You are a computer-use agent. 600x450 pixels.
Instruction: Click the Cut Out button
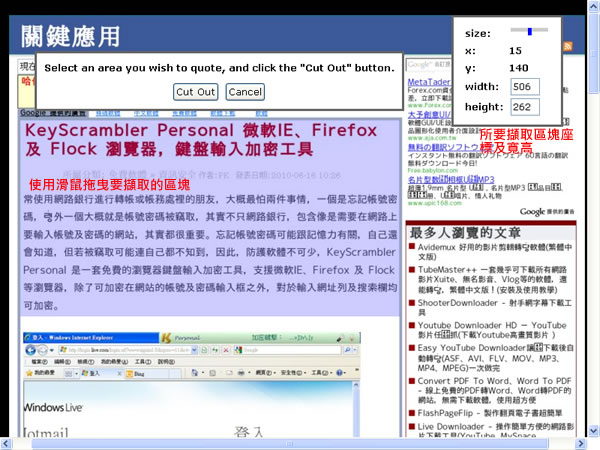click(196, 92)
